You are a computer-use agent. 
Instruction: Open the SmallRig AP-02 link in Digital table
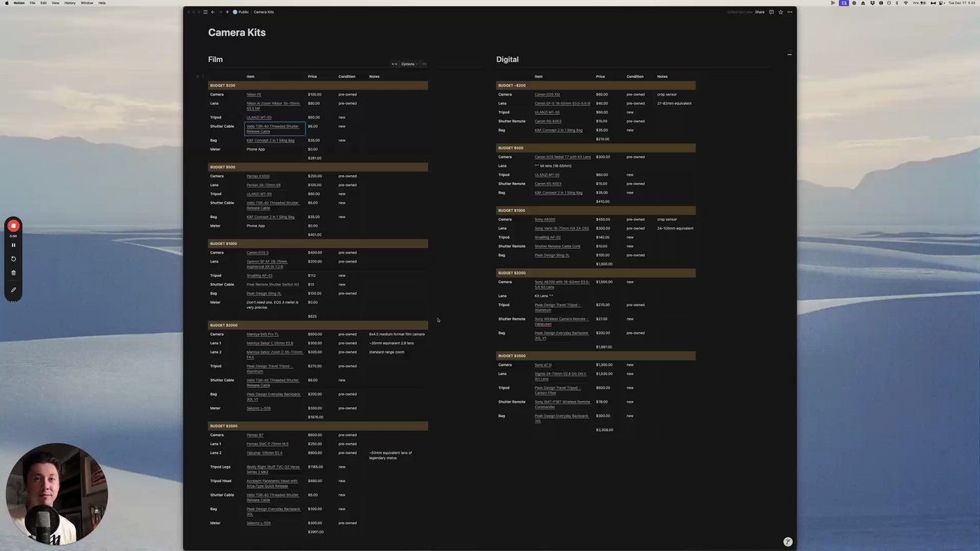pyautogui.click(x=547, y=238)
